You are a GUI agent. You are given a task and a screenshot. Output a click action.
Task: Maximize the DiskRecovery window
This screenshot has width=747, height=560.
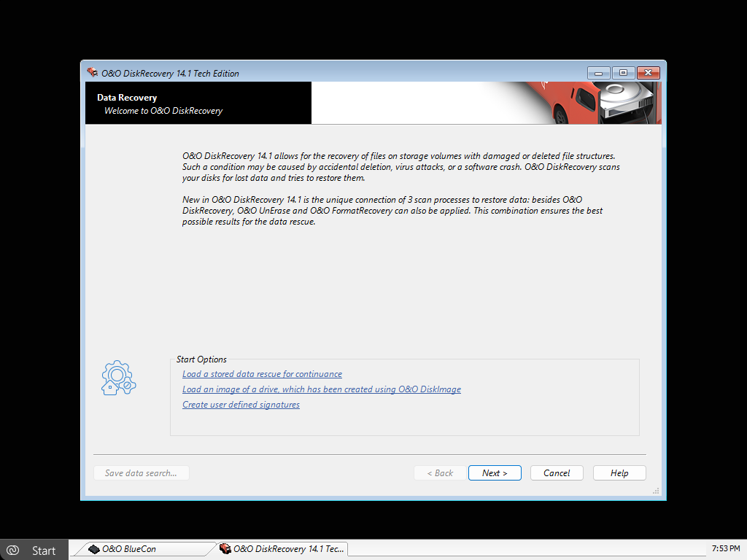(623, 73)
